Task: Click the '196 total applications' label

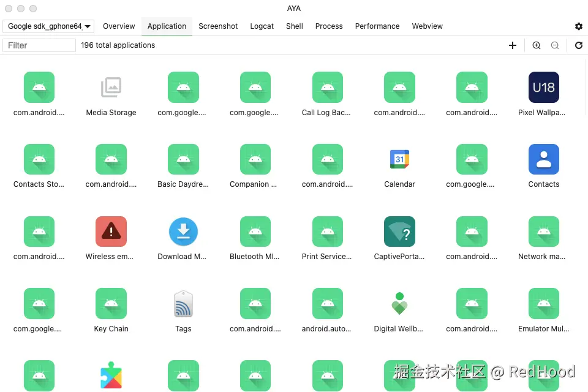Action: [118, 45]
